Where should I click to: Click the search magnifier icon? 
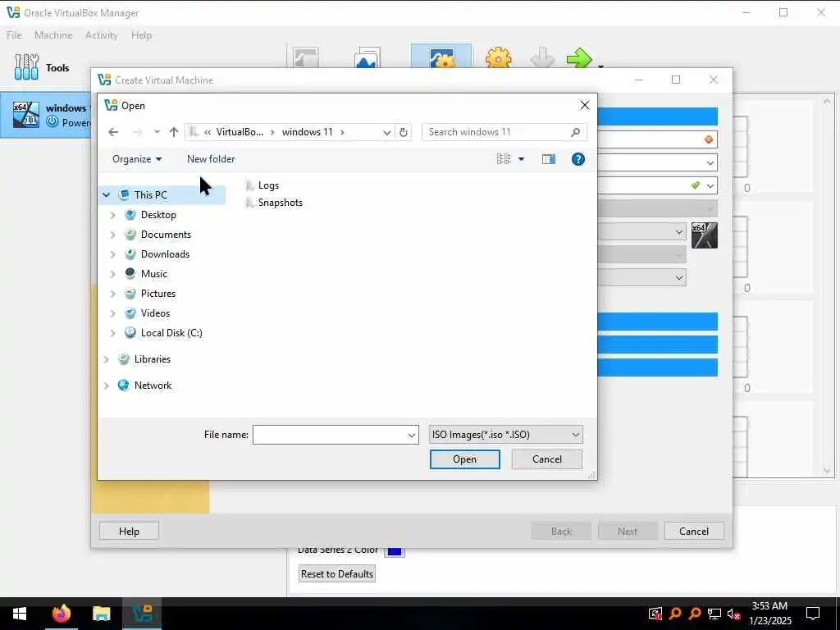[575, 132]
